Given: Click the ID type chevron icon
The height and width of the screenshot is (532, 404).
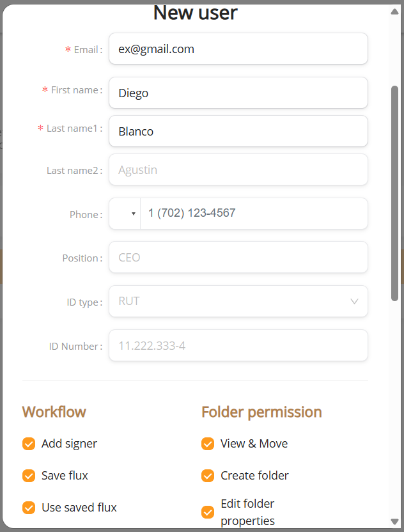Looking at the screenshot, I should coord(354,301).
